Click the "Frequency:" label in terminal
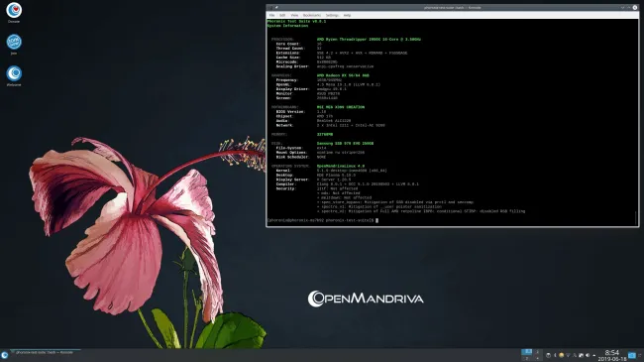The image size is (644, 362). tap(286, 79)
